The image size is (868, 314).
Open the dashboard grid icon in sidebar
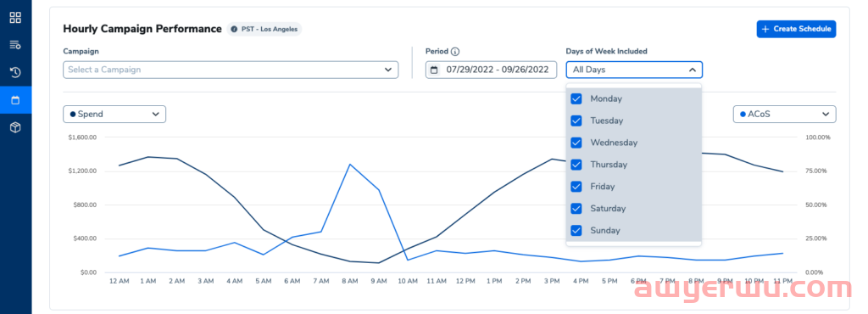point(15,17)
